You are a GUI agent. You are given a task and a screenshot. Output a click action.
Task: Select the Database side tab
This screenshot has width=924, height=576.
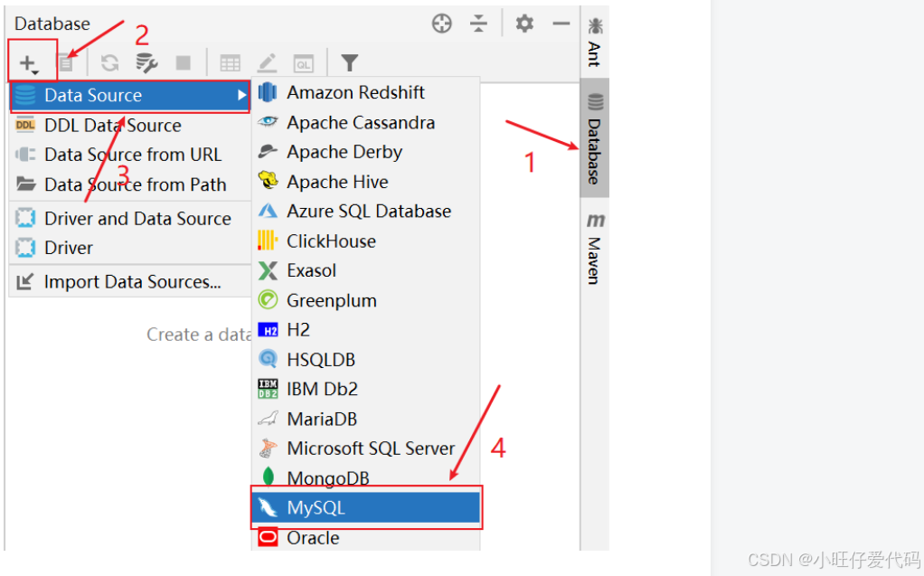(x=595, y=138)
